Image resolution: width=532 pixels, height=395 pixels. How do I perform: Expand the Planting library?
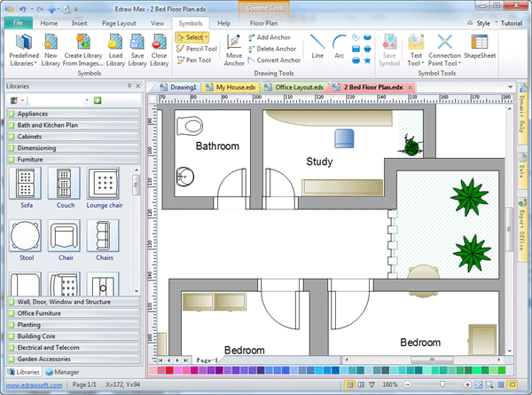[74, 325]
